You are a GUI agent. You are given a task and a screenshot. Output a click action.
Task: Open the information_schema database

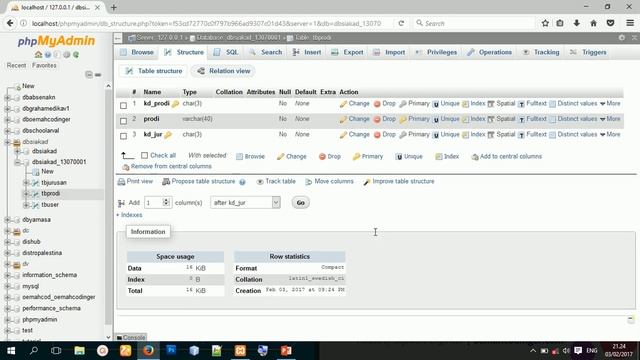pos(49,275)
